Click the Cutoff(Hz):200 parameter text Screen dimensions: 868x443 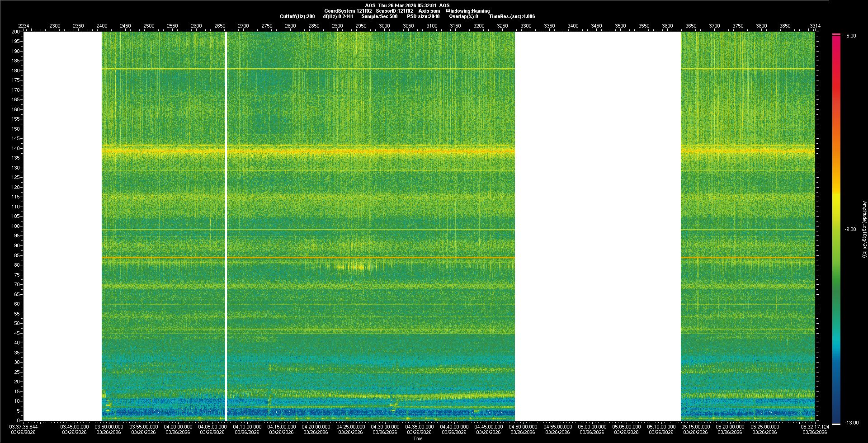pyautogui.click(x=297, y=16)
